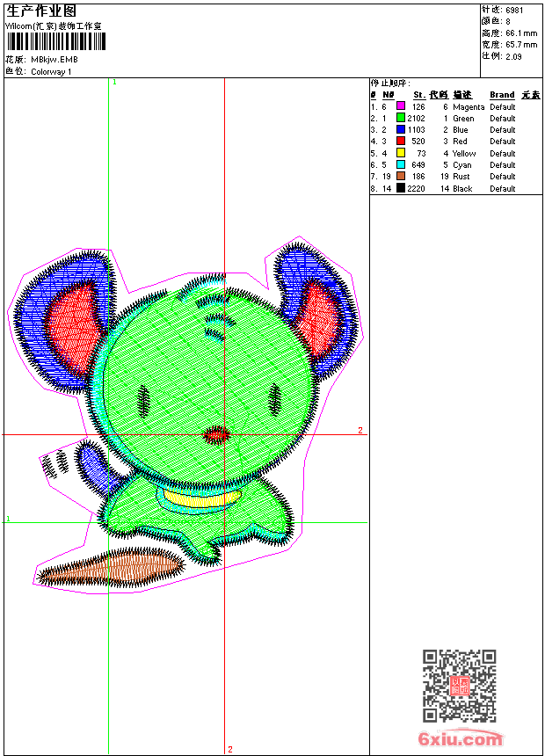The height and width of the screenshot is (756, 545).
Task: Select the 'Black' description text
Action: coord(462,188)
